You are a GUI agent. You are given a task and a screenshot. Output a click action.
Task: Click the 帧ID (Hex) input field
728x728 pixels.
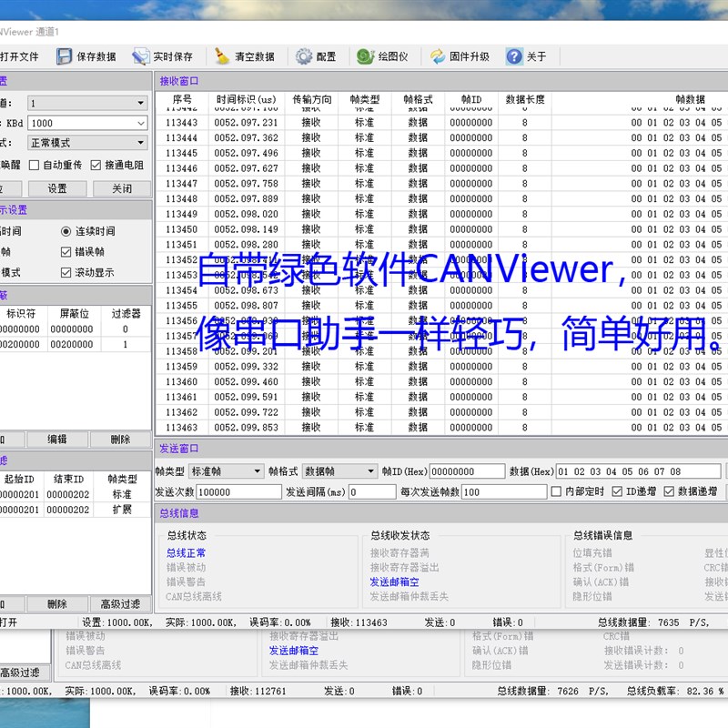tap(467, 471)
